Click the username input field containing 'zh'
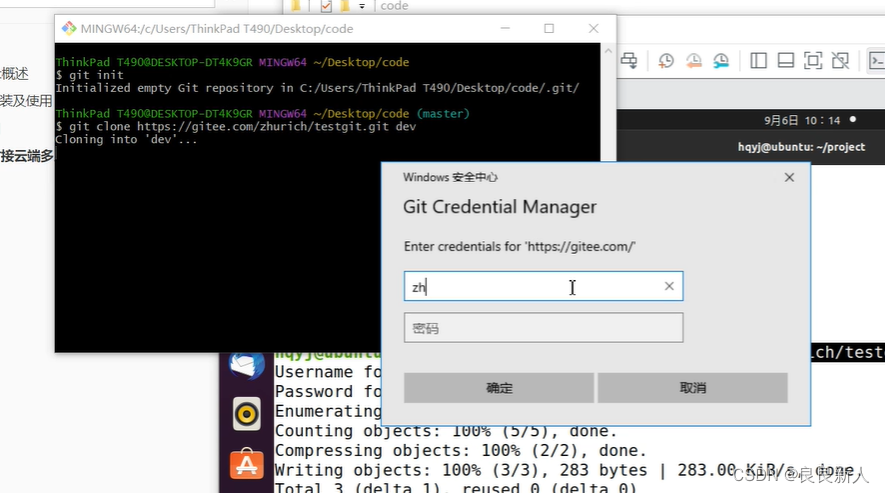 pos(543,286)
